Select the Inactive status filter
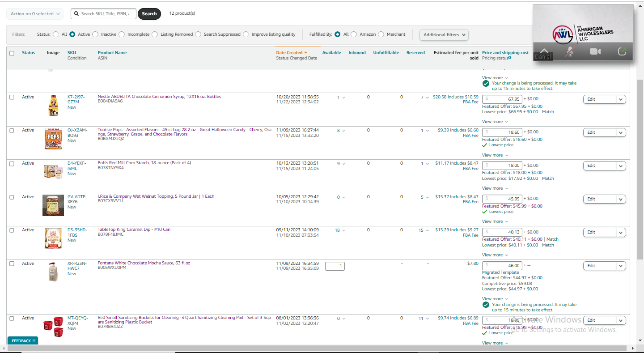The width and height of the screenshot is (644, 353). (x=95, y=34)
